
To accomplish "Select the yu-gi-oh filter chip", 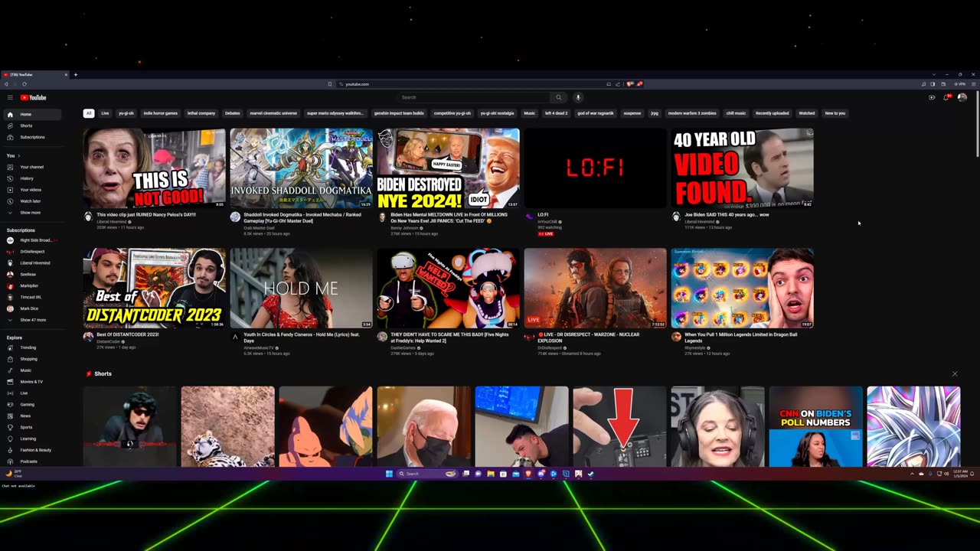I will tap(126, 113).
